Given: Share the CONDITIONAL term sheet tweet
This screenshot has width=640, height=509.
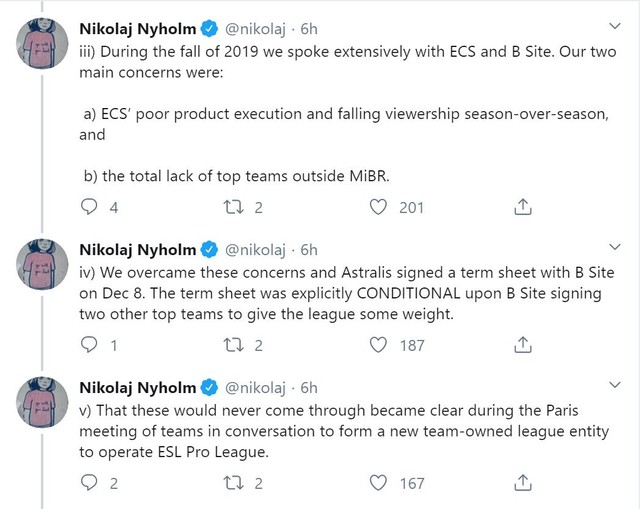Looking at the screenshot, I should point(522,345).
